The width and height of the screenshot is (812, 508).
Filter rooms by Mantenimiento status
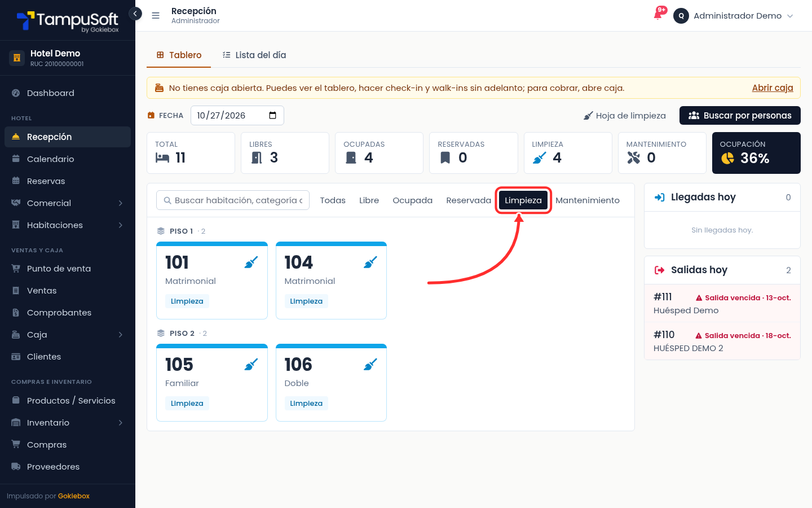[x=588, y=200]
